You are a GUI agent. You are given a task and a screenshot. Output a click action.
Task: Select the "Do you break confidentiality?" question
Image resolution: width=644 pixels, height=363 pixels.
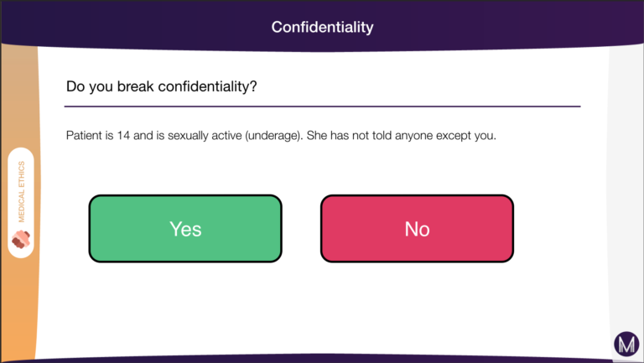coord(161,86)
